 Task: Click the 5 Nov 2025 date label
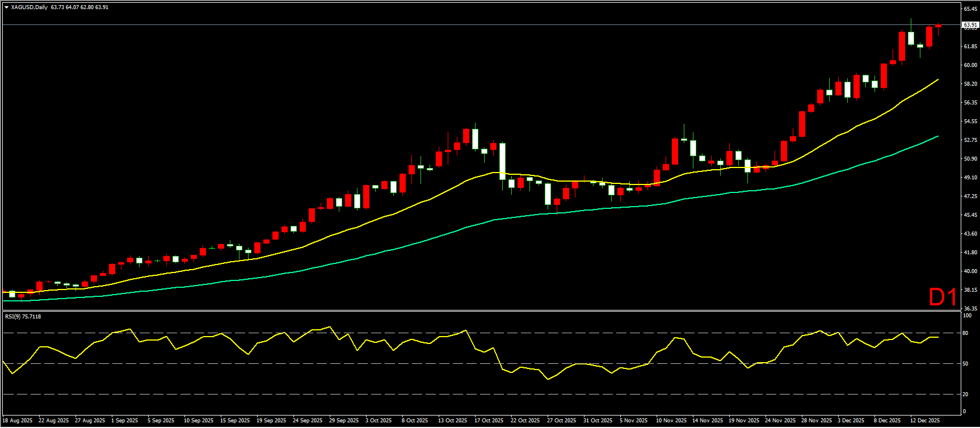633,421
